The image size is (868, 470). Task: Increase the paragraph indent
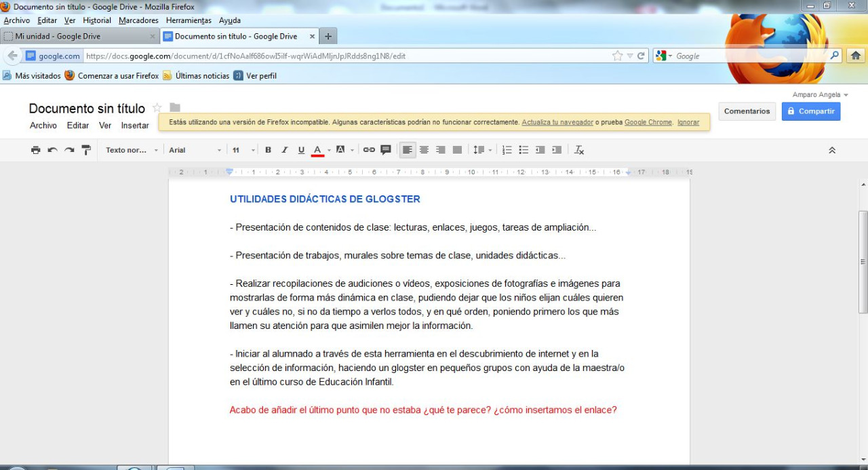pyautogui.click(x=557, y=150)
